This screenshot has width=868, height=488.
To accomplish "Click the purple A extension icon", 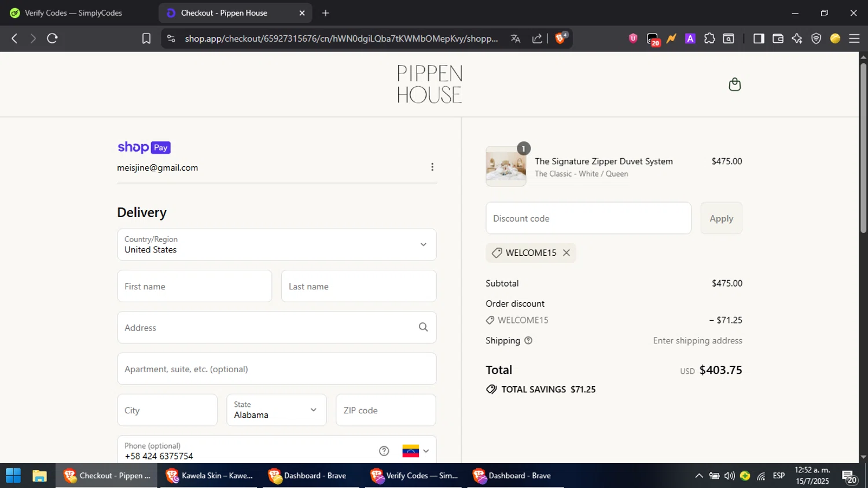I will [x=690, y=38].
